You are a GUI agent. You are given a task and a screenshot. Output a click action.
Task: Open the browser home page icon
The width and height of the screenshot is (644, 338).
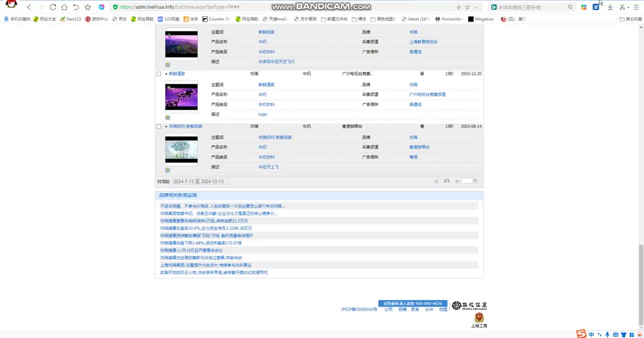[x=64, y=7]
